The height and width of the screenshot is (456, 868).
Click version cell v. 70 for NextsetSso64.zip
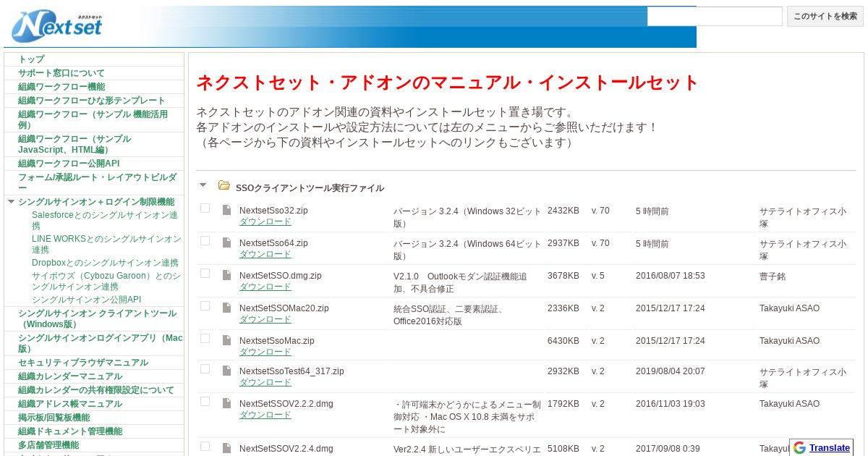[x=600, y=243]
